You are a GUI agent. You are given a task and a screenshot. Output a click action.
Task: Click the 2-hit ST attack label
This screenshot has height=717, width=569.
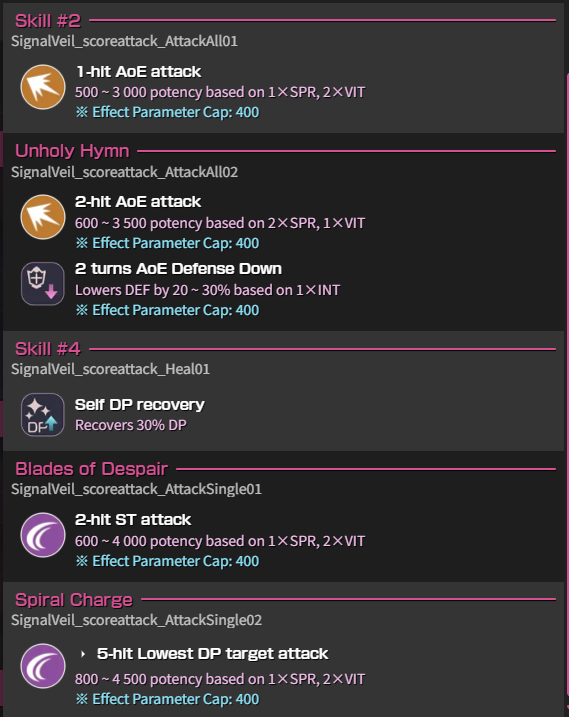tap(133, 519)
